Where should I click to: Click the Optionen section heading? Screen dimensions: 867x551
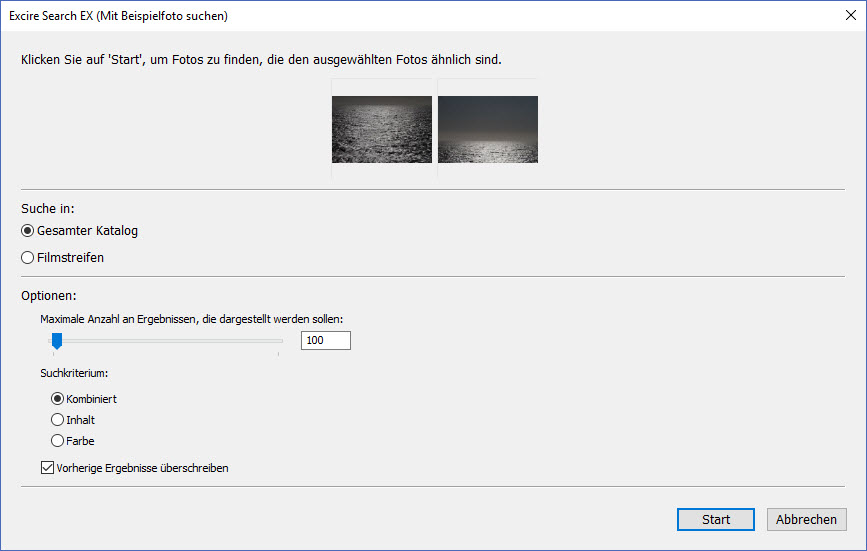49,296
